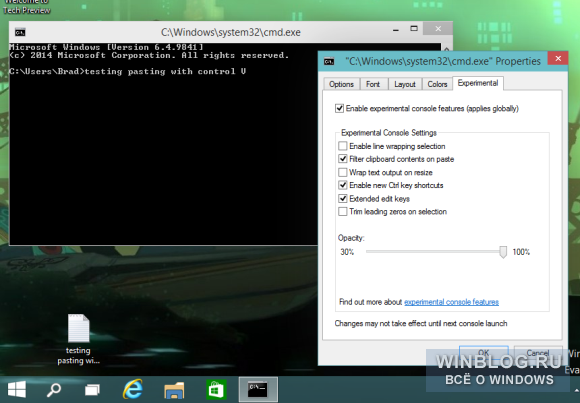
Task: Toggle Wrap text output on resize
Action: pyautogui.click(x=343, y=172)
